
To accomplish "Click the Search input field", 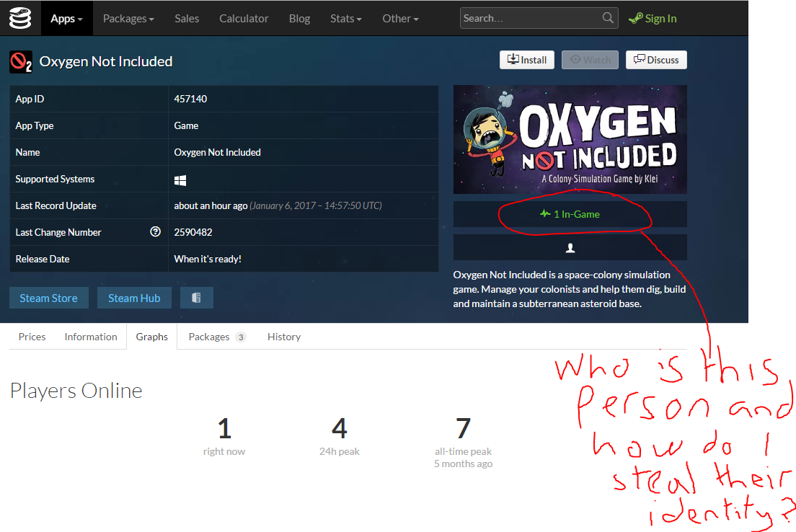I will (530, 18).
